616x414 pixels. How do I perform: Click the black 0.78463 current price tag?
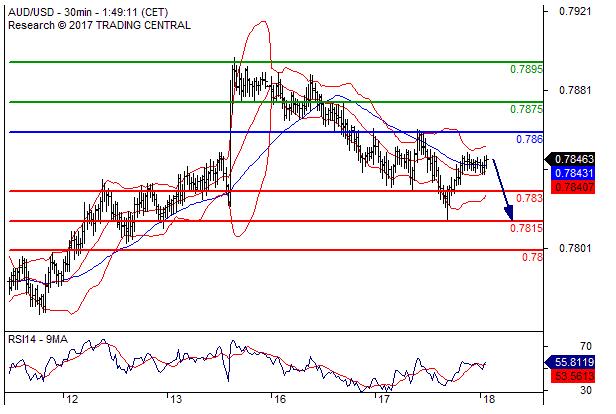click(x=570, y=159)
